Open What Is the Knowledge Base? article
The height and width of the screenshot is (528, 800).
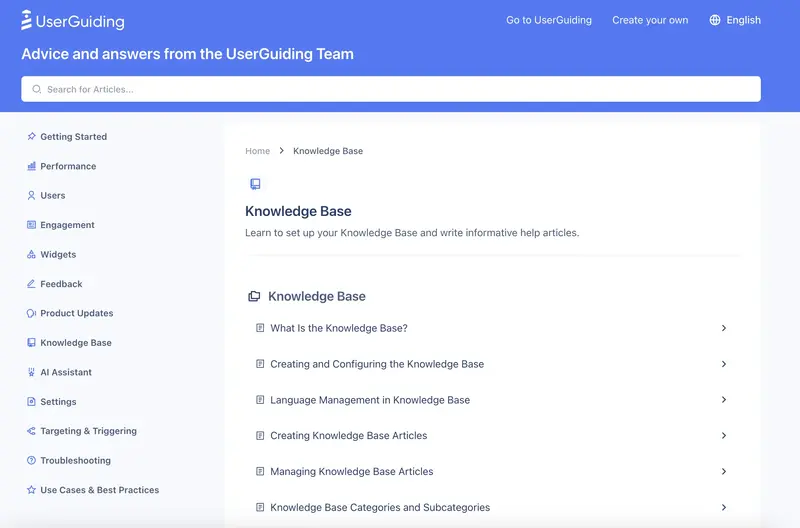(339, 328)
